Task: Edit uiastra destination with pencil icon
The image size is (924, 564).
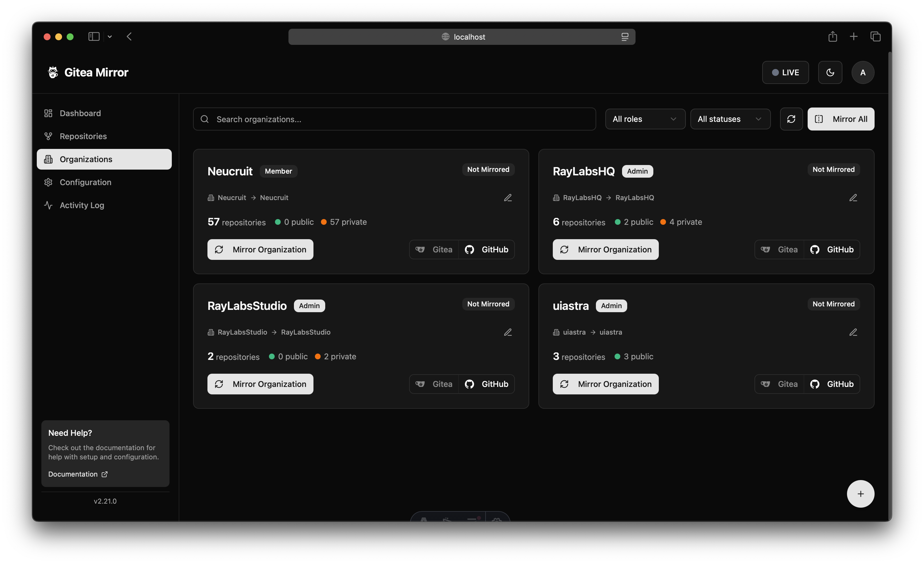Action: point(853,332)
